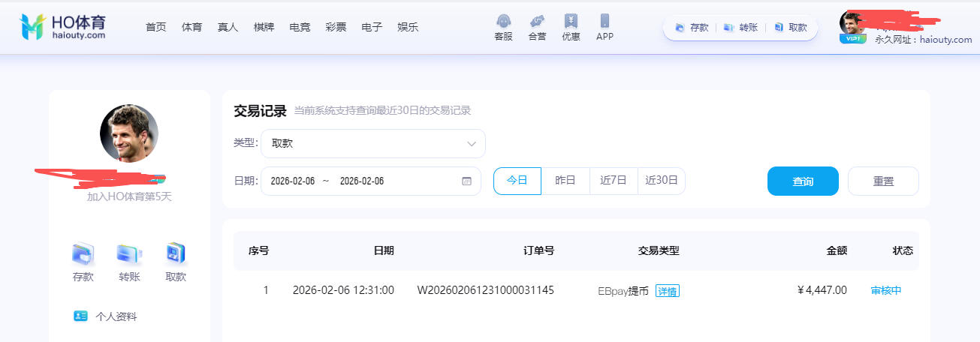Screen dimensions: 980x342
Task: Click the sidebar 转账 transfer icon
Action: point(129,254)
